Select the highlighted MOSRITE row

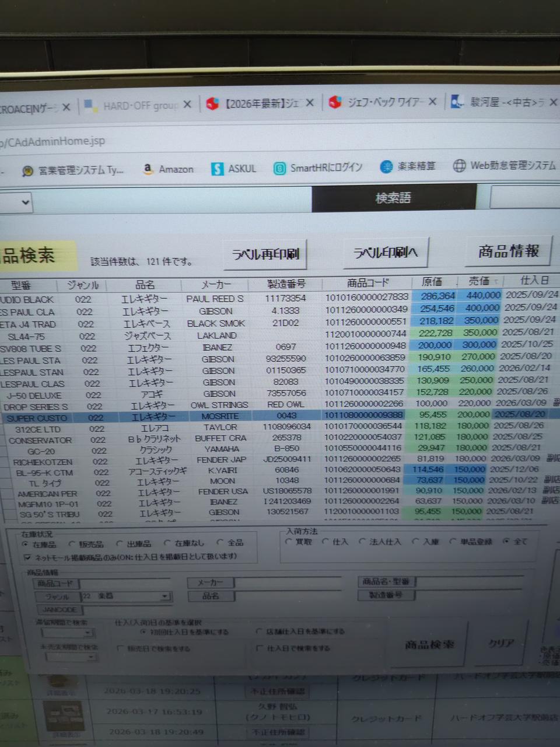coord(220,416)
